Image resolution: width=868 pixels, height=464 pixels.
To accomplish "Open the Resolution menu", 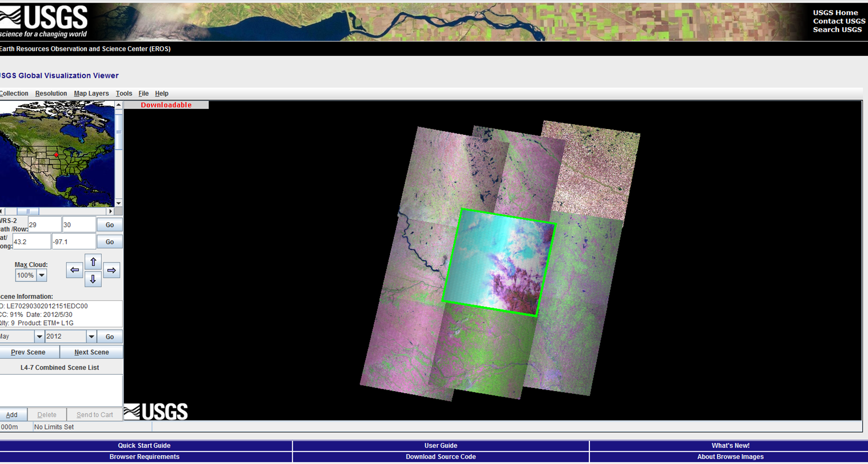I will pos(51,94).
